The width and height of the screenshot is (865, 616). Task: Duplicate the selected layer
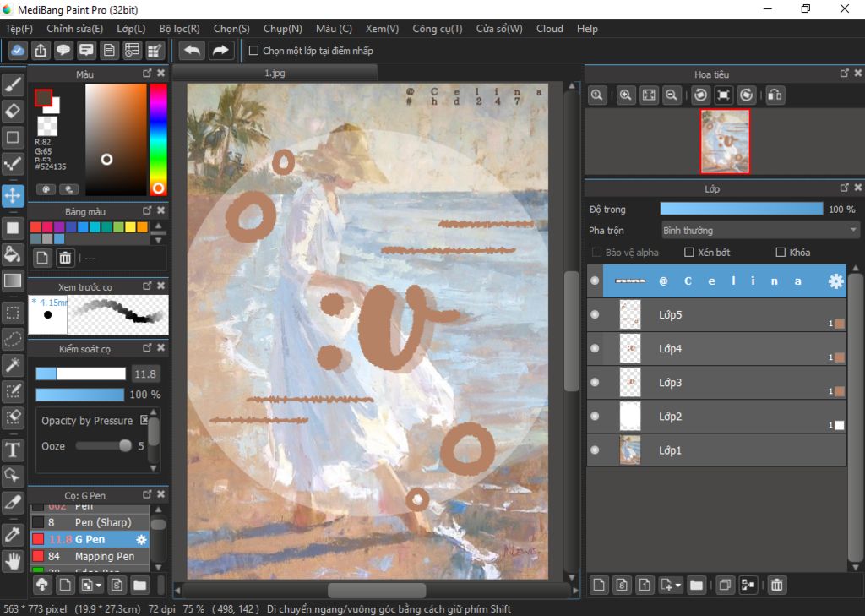pyautogui.click(x=725, y=585)
